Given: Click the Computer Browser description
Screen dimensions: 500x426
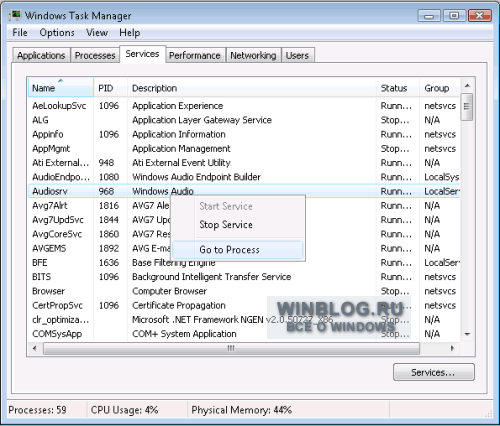Looking at the screenshot, I should coord(170,291).
